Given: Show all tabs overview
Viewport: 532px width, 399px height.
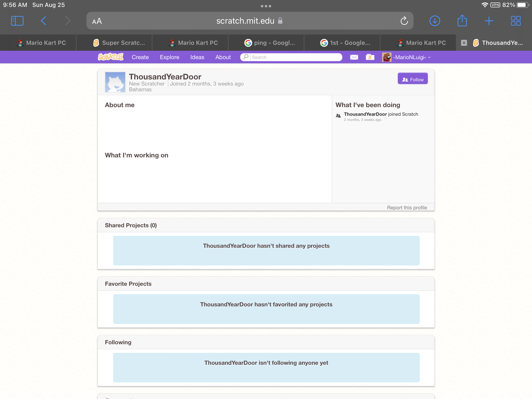Looking at the screenshot, I should point(516,21).
